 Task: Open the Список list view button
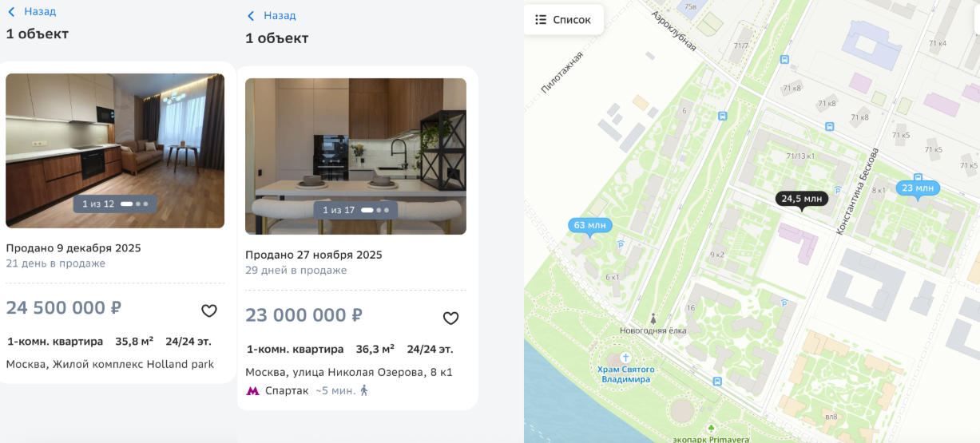point(564,20)
